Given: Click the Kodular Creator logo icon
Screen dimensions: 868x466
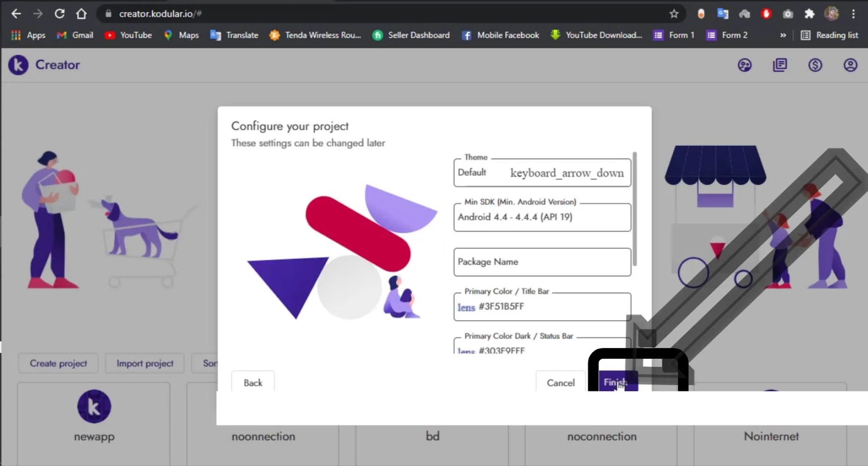Looking at the screenshot, I should click(18, 65).
